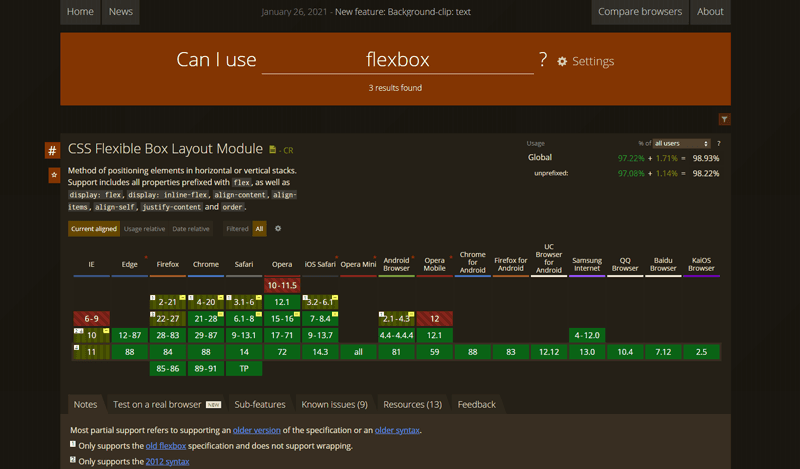Open the Sub-features tab
The image size is (800, 469).
260,404
